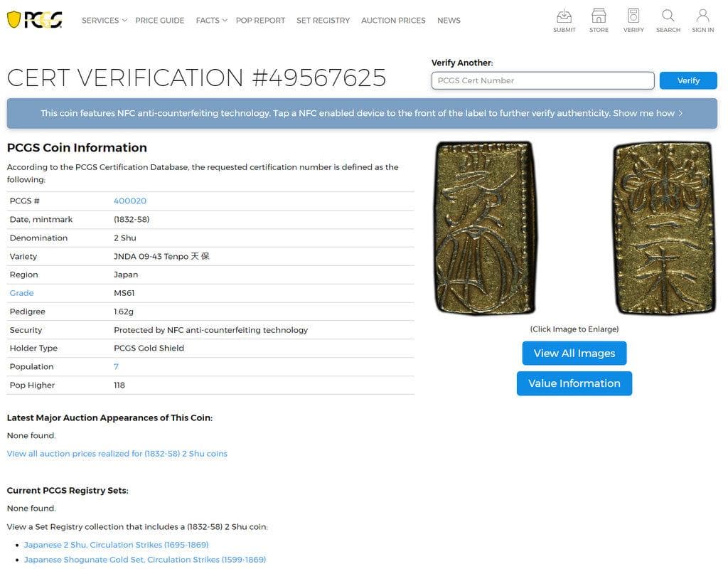Open Japanese 2 Shu Circulation Strikes link
Screen dimensions: 728x574
(x=116, y=545)
